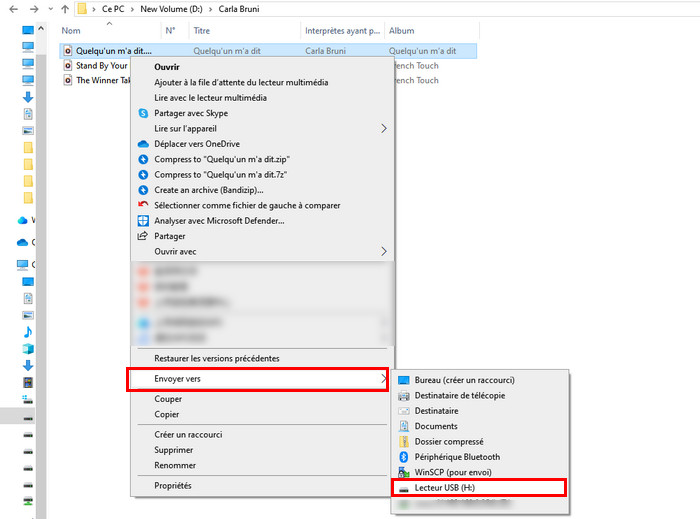Click the Bandizip icon for Create an archive

(x=143, y=190)
